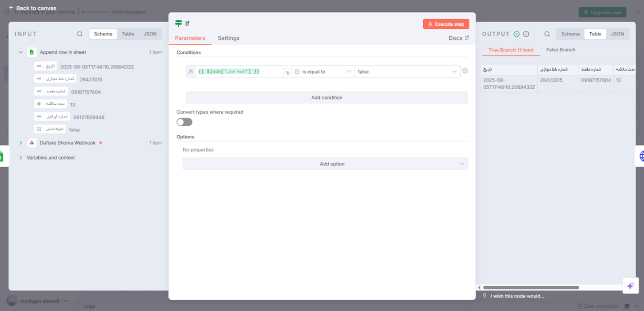Switch input view to Schema
Viewport: 644px width, 311px height.
click(103, 34)
